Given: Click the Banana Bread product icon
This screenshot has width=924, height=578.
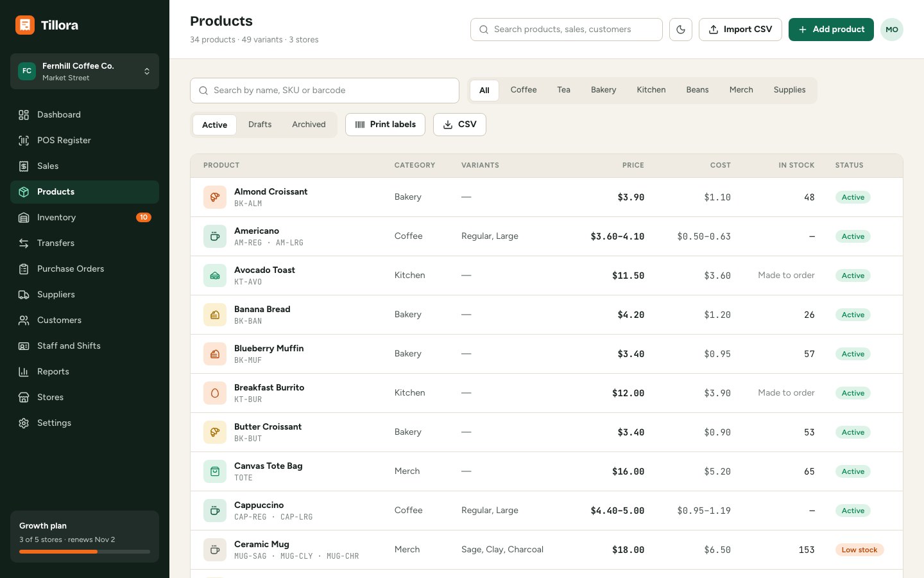Looking at the screenshot, I should click(215, 315).
